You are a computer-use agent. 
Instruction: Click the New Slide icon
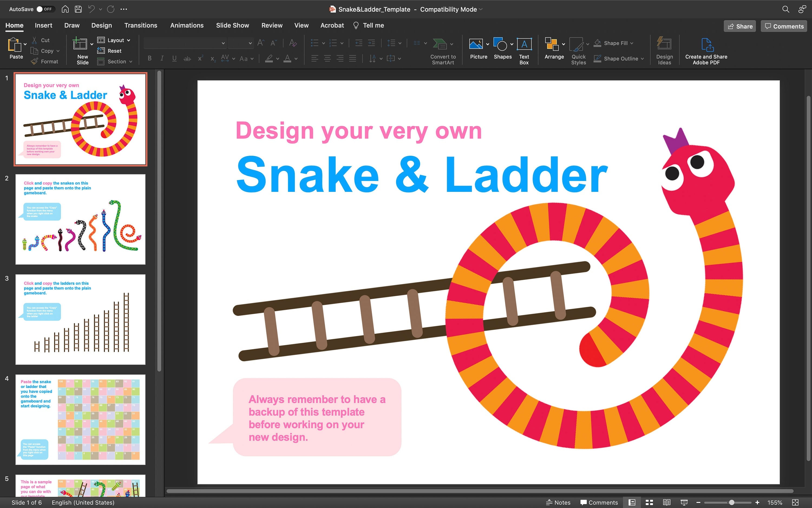[80, 44]
